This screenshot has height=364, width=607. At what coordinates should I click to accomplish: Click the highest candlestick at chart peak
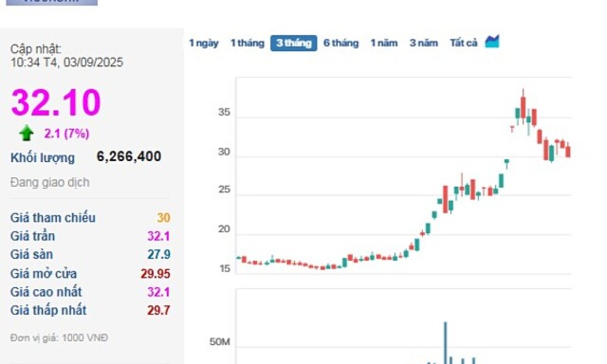(x=523, y=107)
